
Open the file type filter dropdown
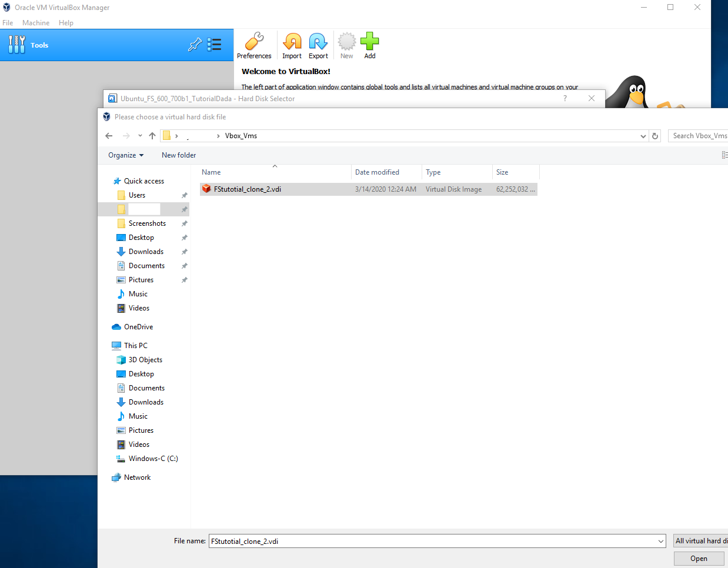pos(700,541)
